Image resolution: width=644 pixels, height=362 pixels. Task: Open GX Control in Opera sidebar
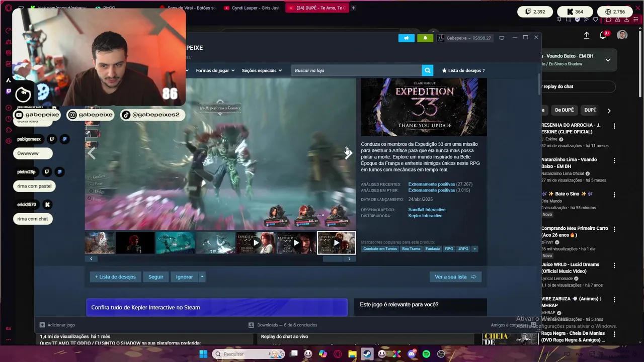(9, 31)
